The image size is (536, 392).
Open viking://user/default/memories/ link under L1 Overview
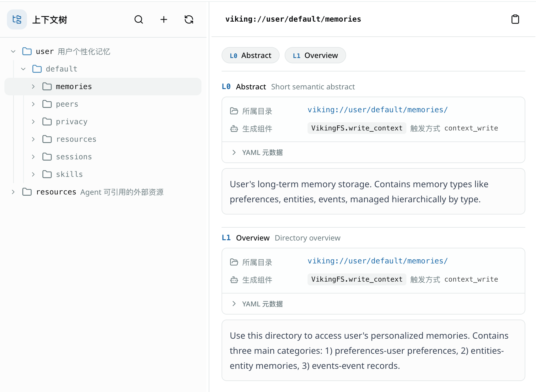(x=378, y=261)
